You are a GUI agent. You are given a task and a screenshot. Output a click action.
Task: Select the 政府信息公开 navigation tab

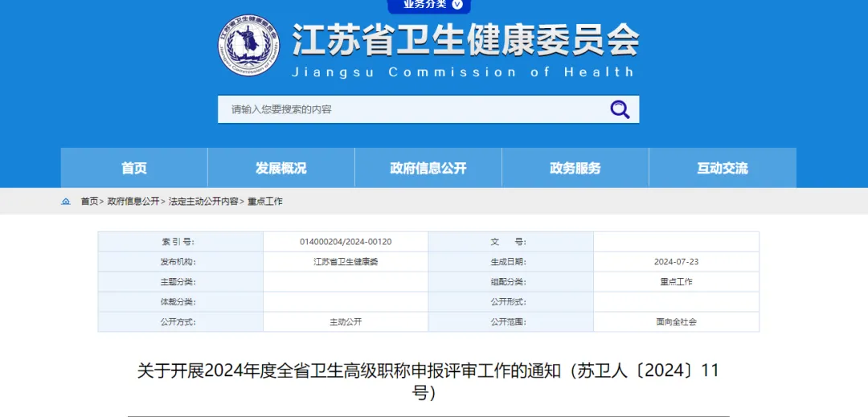(x=428, y=168)
